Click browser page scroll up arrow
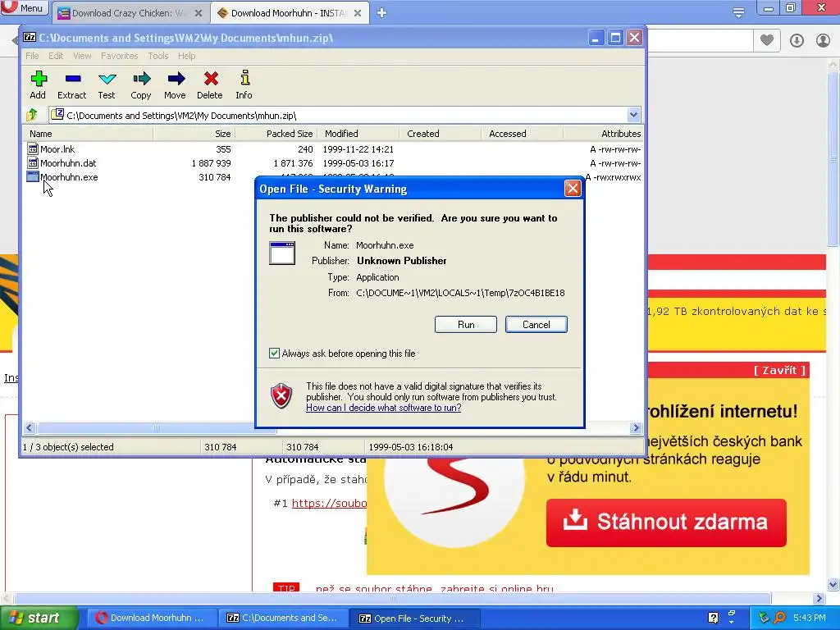This screenshot has height=630, width=840. [833, 65]
